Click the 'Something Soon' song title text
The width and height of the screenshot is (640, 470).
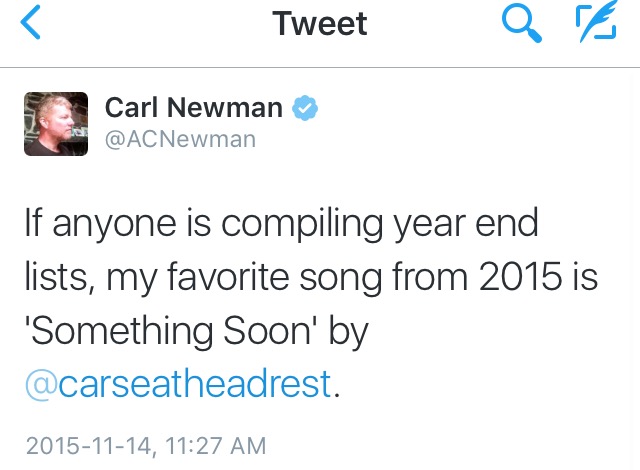click(162, 330)
